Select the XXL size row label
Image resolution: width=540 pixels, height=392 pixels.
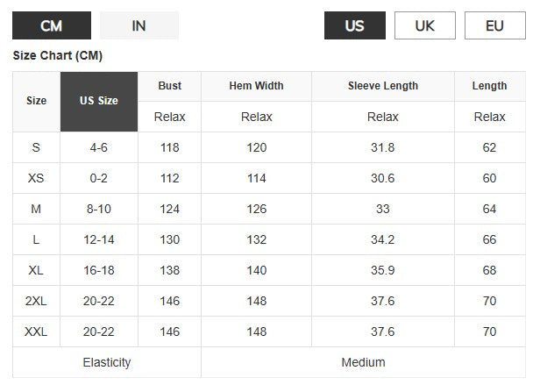[36, 331]
